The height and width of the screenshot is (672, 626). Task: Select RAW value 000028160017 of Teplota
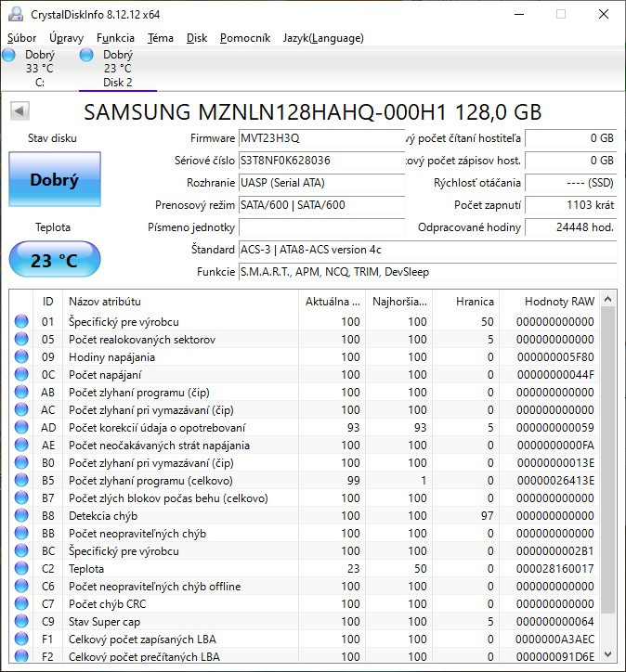pyautogui.click(x=555, y=569)
